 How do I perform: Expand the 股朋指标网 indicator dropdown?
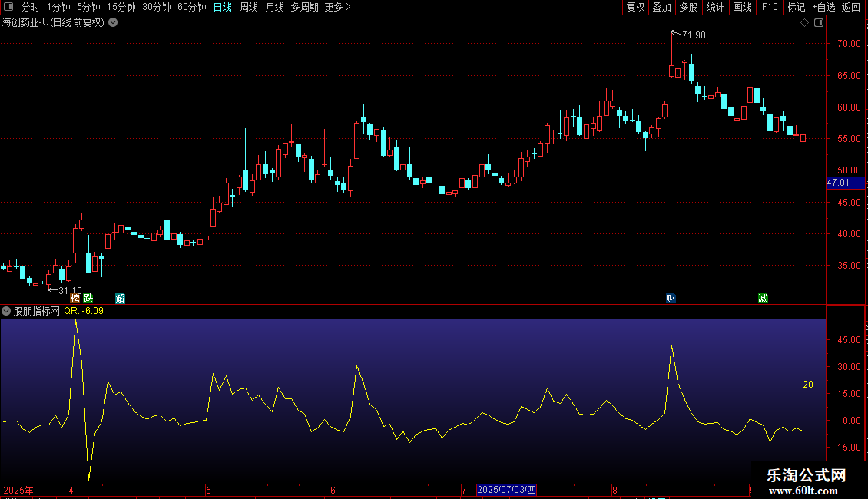pos(6,311)
